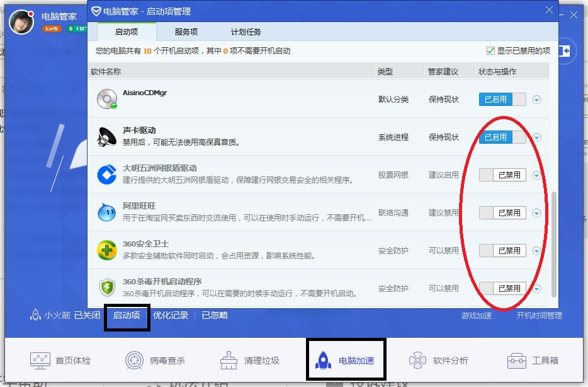Select the 360安全卫士 row title text
Screen dimensions: 588x387
146,244
